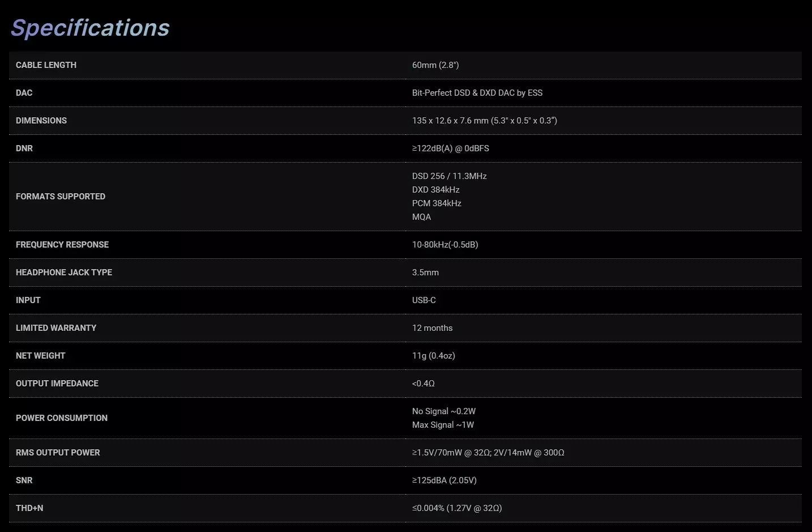Click the DSD 256 / 11.3MHz format line
This screenshot has height=532, width=812.
(x=450, y=176)
